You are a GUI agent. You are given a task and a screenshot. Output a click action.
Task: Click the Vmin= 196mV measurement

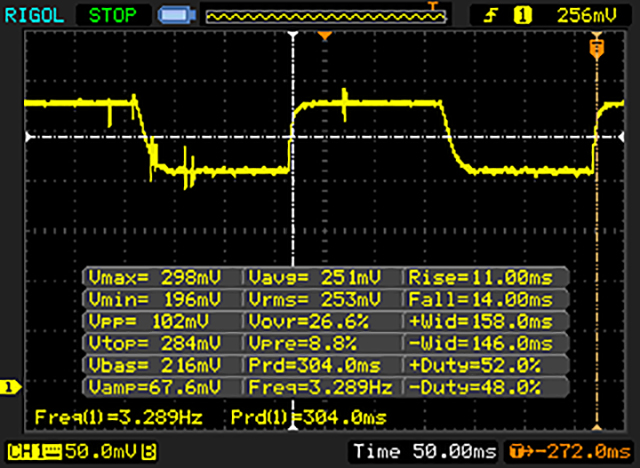155,300
